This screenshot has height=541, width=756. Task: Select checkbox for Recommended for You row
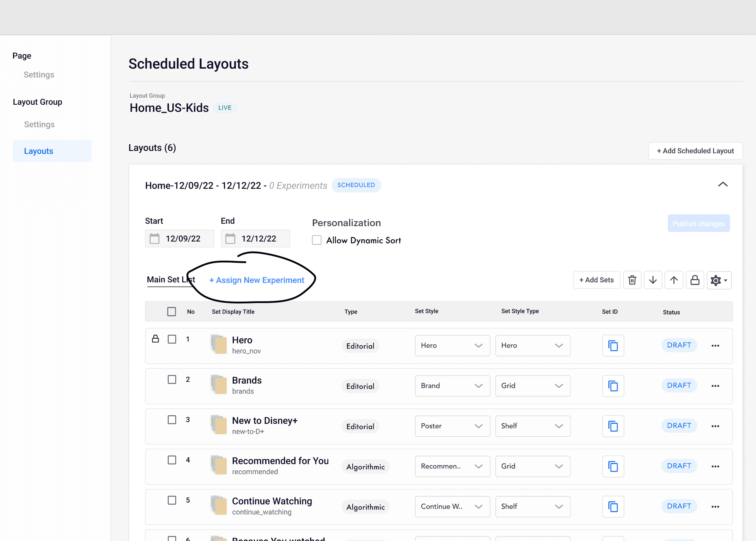click(172, 460)
